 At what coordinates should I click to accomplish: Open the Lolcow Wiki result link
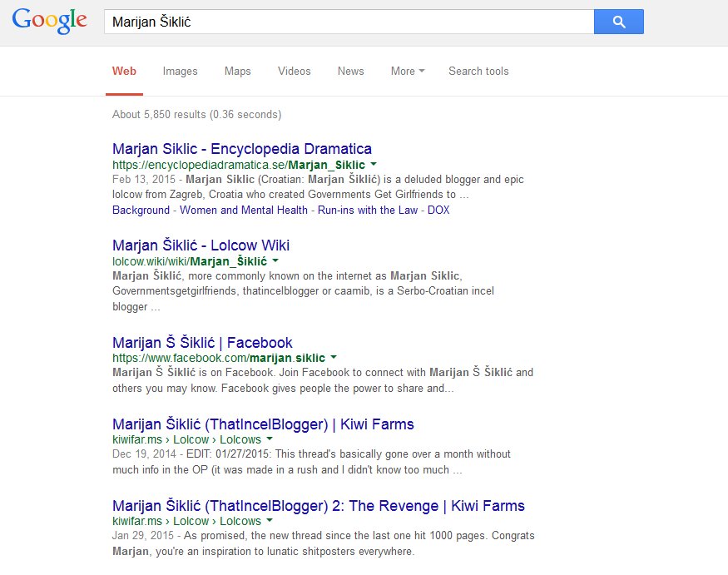tap(201, 245)
